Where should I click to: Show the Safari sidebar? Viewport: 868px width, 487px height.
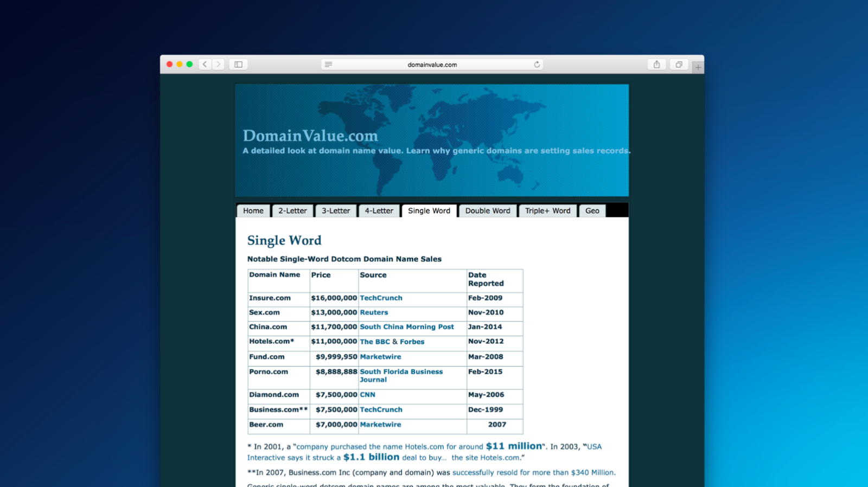click(x=238, y=64)
